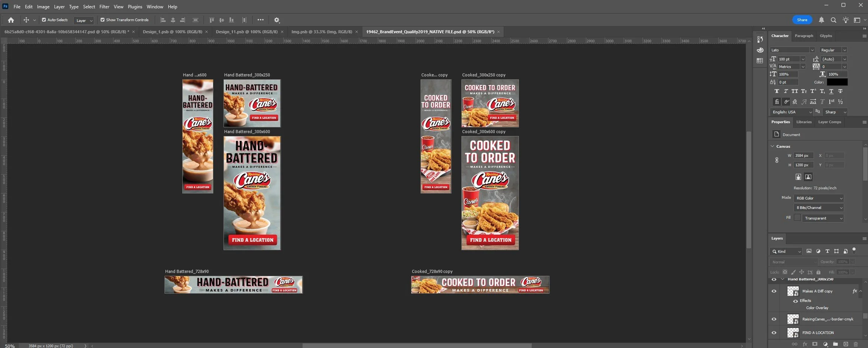
Task: Apply Faux Bold to text
Action: [x=777, y=91]
